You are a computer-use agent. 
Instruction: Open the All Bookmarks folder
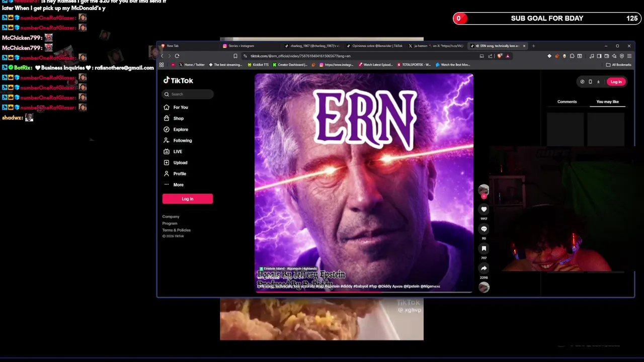tap(619, 65)
